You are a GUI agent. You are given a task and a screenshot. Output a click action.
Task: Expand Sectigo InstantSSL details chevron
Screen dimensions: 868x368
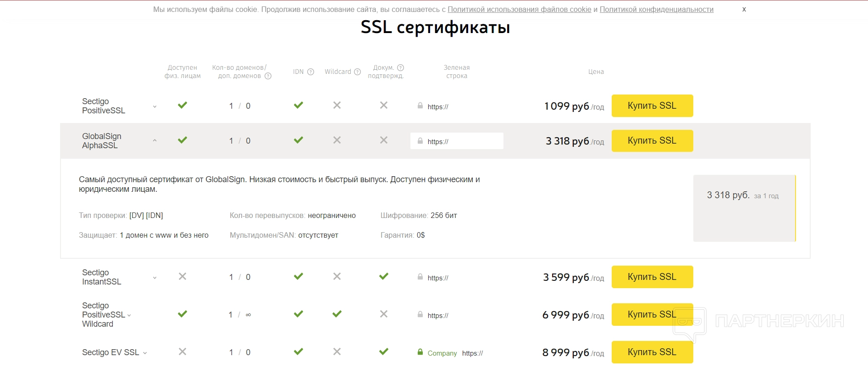155,278
